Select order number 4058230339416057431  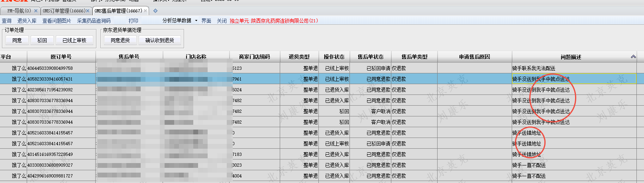point(50,79)
